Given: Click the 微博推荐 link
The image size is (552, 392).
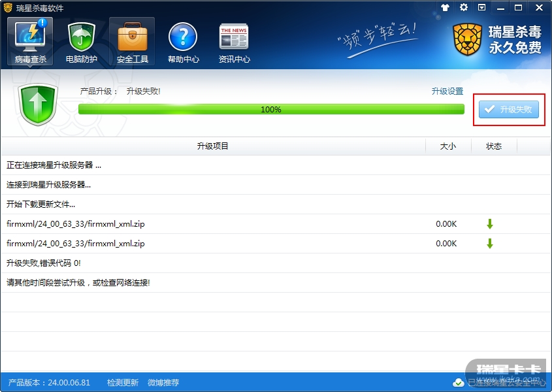Looking at the screenshot, I should (163, 382).
